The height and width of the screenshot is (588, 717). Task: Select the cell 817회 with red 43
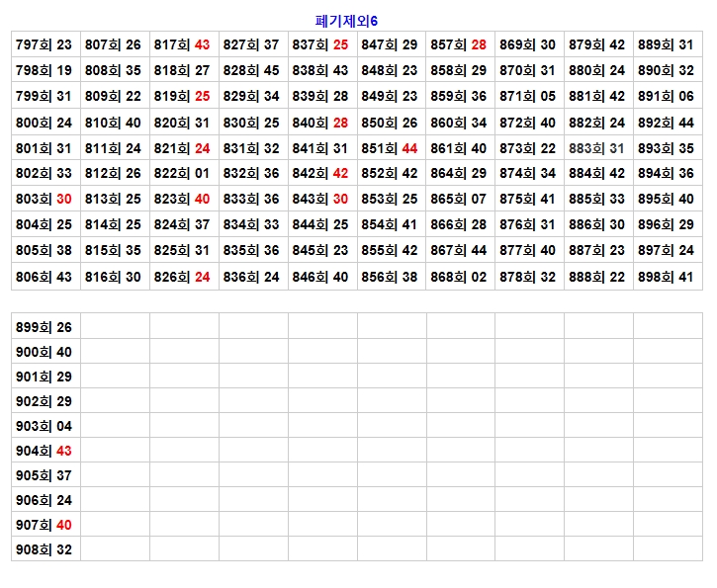[x=184, y=44]
